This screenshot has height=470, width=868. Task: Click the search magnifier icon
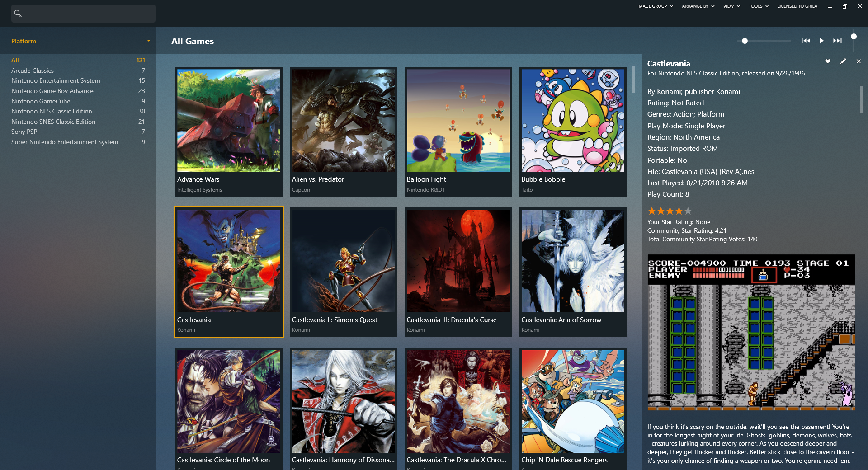[x=18, y=14]
